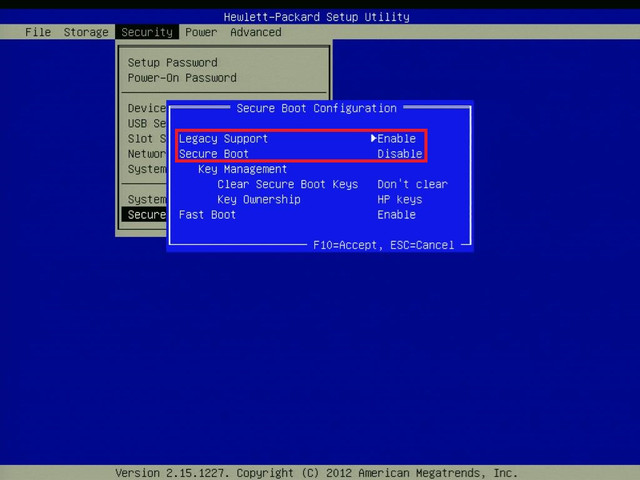The width and height of the screenshot is (640, 480).
Task: Select Setup Password entry
Action: point(172,62)
